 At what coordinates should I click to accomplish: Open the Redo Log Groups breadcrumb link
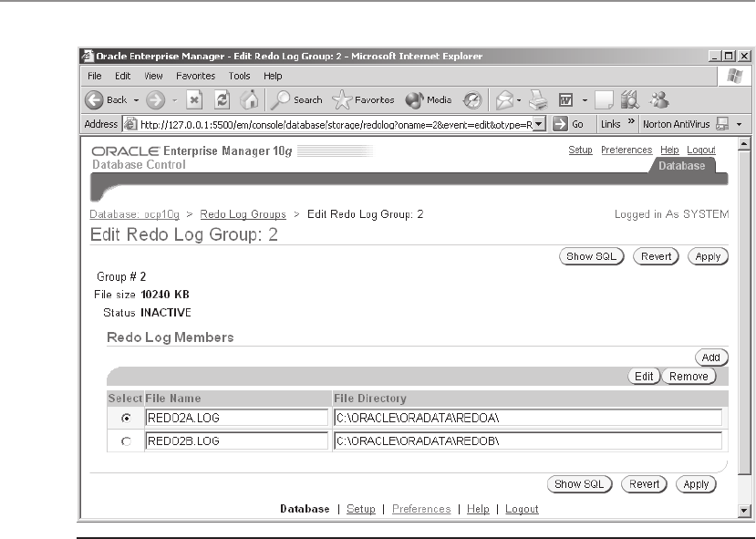(x=243, y=214)
